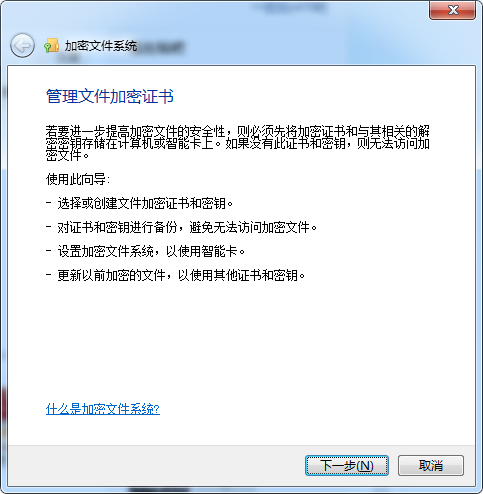Click the gray footer area beside 下一步

[157, 465]
